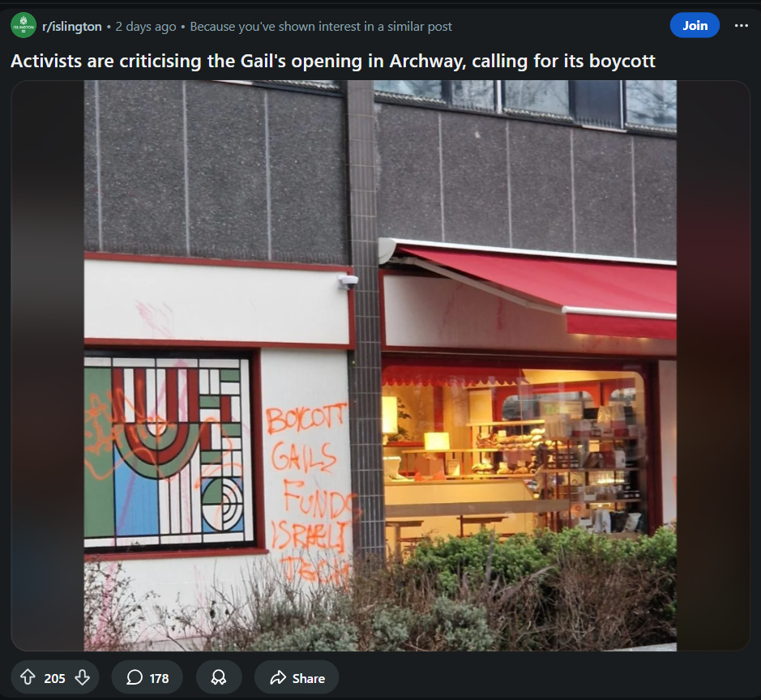Upvote the Gail's boycott post
The image size is (761, 700).
pos(28,677)
